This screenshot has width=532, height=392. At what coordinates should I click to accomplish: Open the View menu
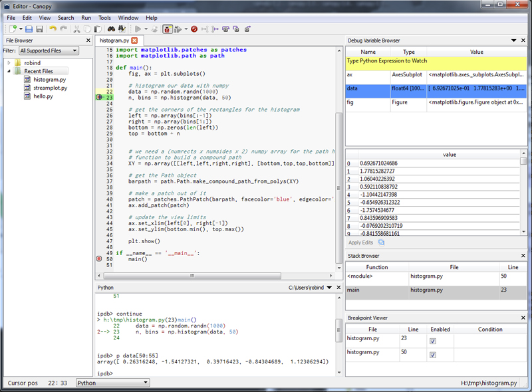[x=45, y=18]
